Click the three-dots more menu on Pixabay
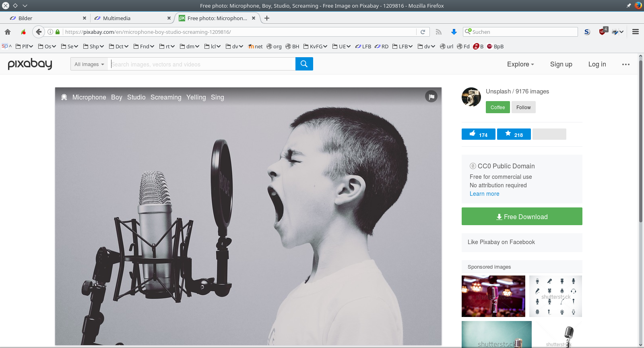644x348 pixels. pos(625,64)
